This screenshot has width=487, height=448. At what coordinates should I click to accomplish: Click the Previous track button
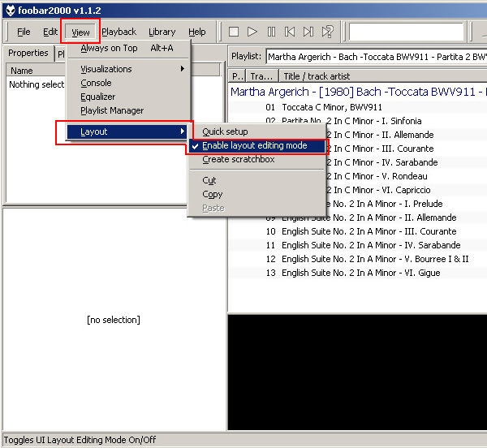(290, 32)
